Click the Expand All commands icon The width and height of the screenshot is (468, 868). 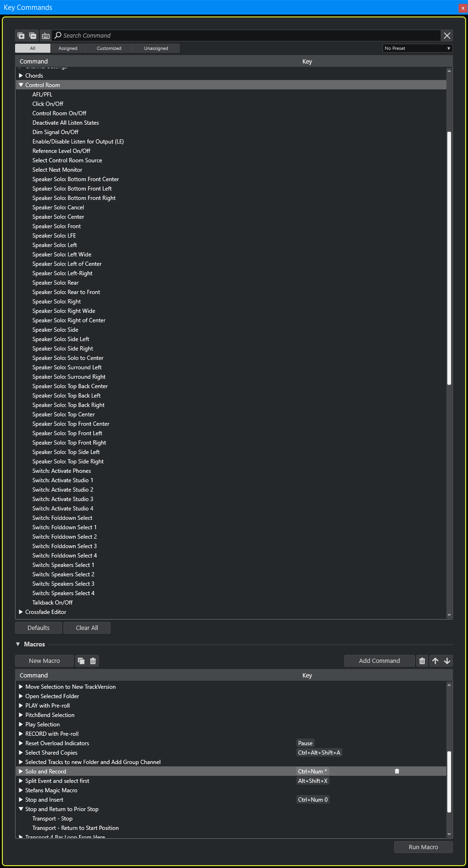(21, 36)
